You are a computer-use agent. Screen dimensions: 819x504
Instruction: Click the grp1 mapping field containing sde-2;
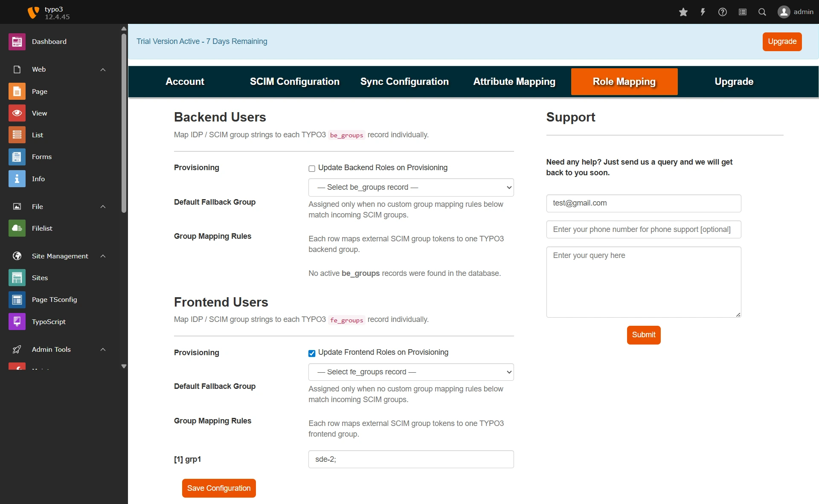[411, 459]
